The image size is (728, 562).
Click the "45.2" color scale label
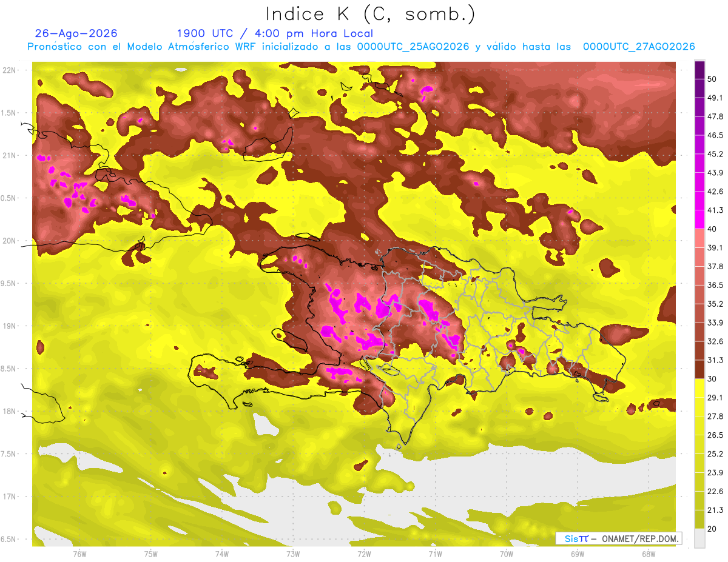pyautogui.click(x=715, y=154)
